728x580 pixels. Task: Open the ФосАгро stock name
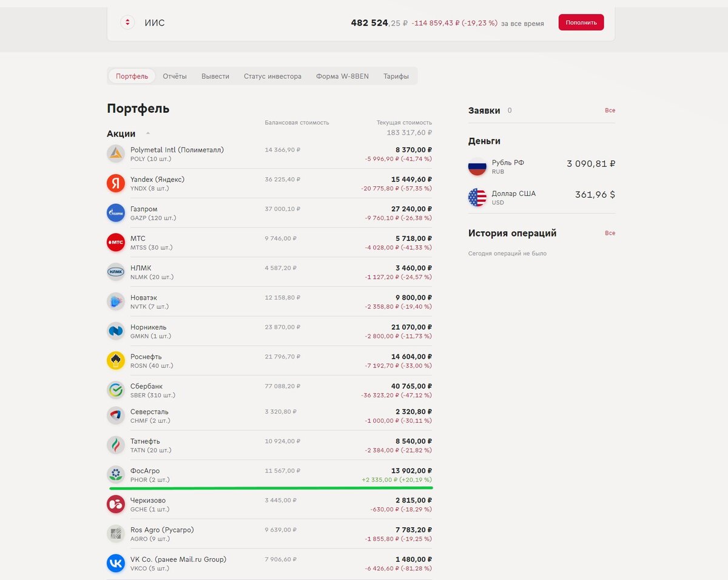(x=145, y=471)
